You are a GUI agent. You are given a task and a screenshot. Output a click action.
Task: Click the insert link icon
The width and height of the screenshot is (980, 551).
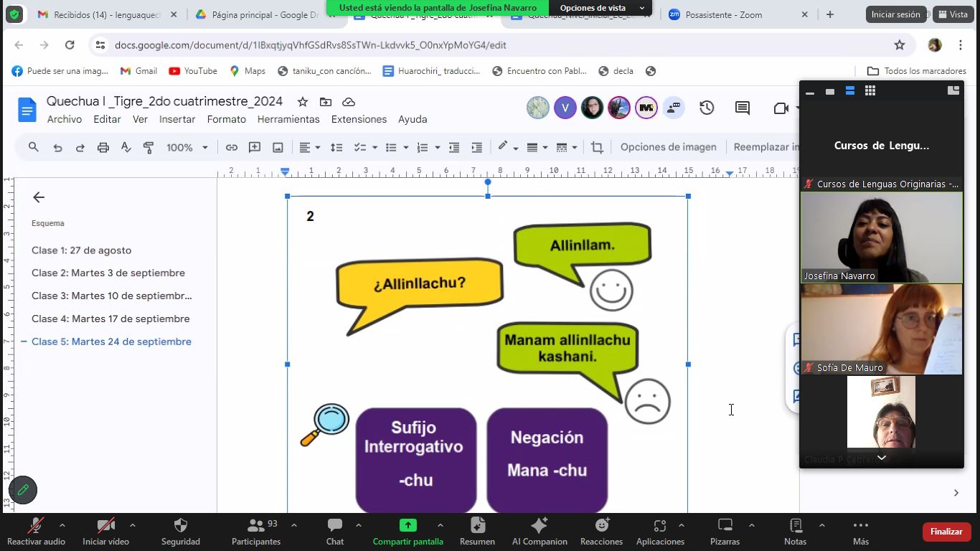(x=231, y=147)
